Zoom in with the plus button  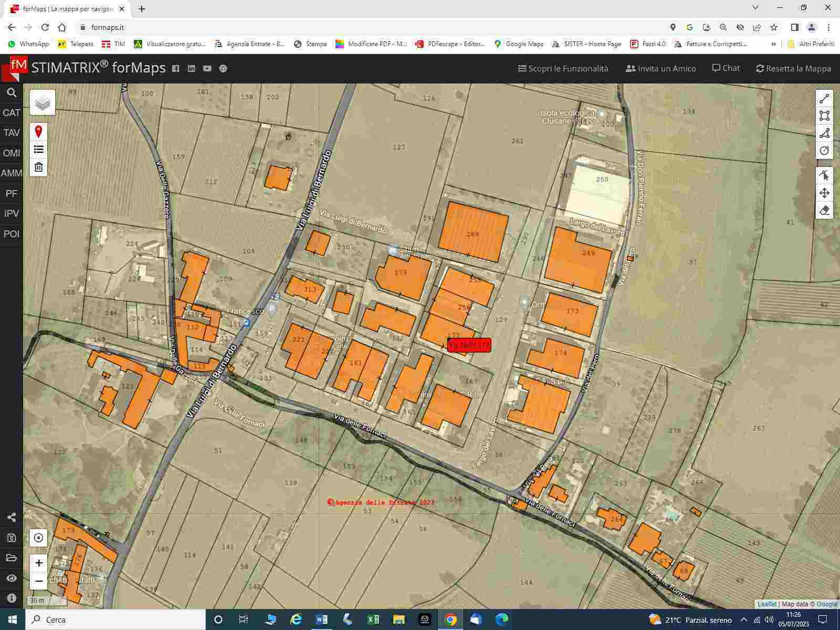[39, 563]
